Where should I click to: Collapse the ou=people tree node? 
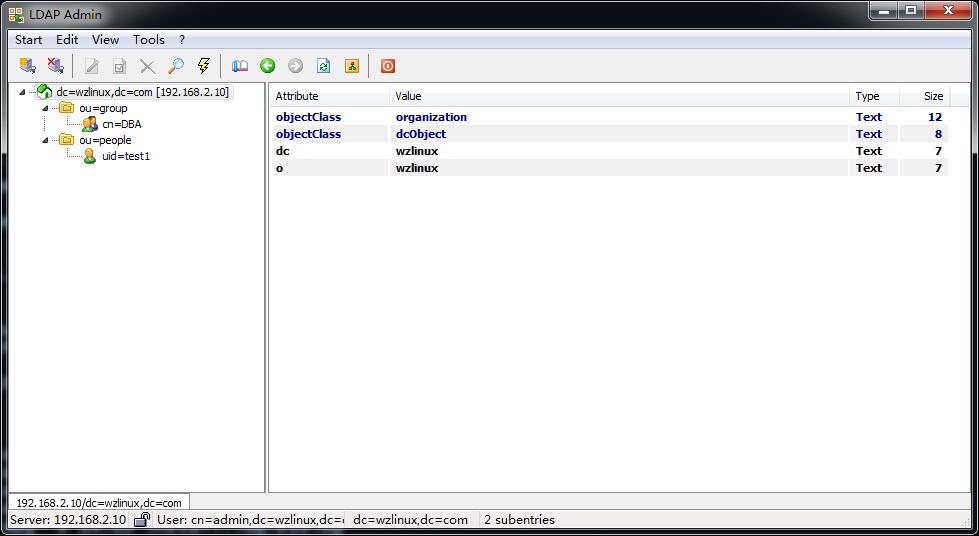tap(45, 140)
